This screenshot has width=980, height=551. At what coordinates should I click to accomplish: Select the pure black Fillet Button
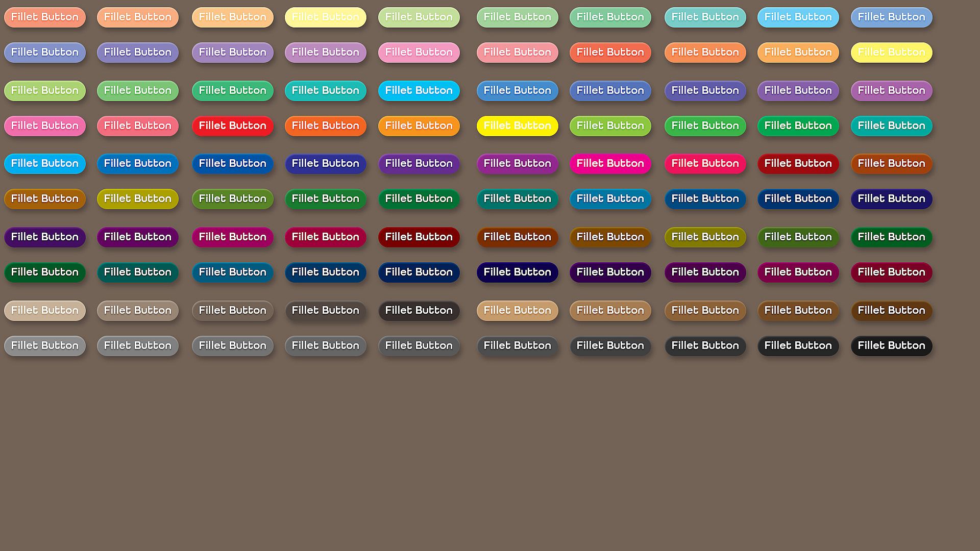click(891, 345)
